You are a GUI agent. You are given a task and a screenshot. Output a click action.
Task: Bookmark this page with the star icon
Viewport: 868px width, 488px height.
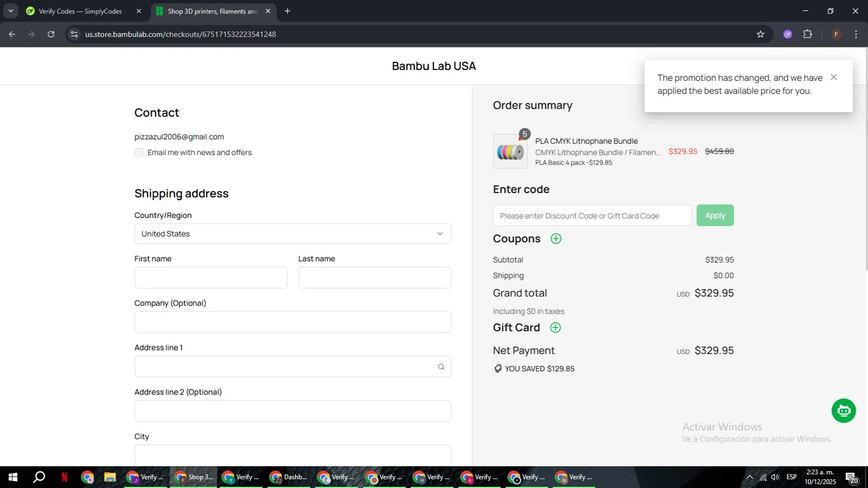(x=760, y=34)
